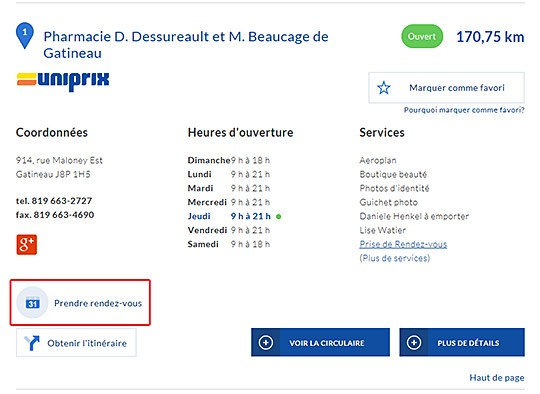Click postal line Gatineau J8P 1H5
The image size is (540, 394).
click(53, 174)
